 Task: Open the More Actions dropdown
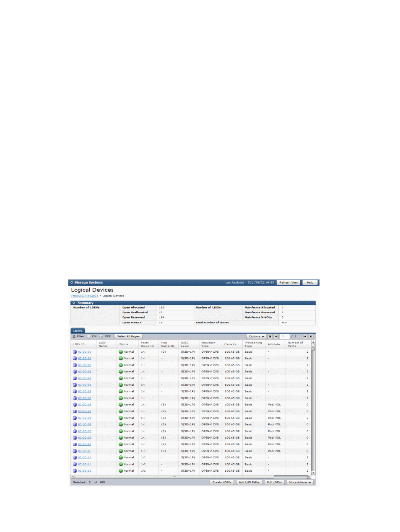pyautogui.click(x=300, y=483)
